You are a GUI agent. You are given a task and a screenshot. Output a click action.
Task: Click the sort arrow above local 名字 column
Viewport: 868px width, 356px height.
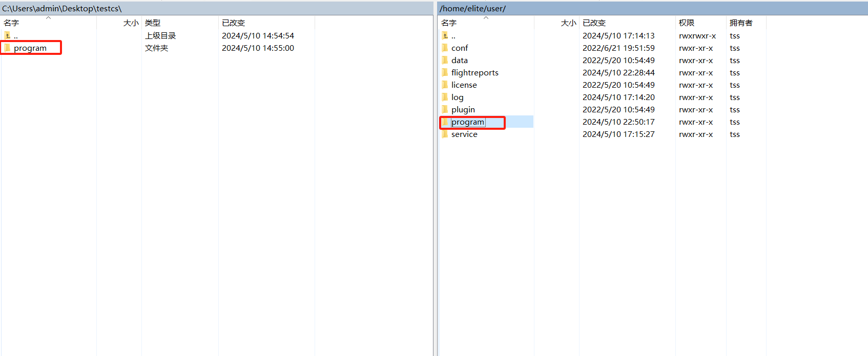[x=49, y=18]
